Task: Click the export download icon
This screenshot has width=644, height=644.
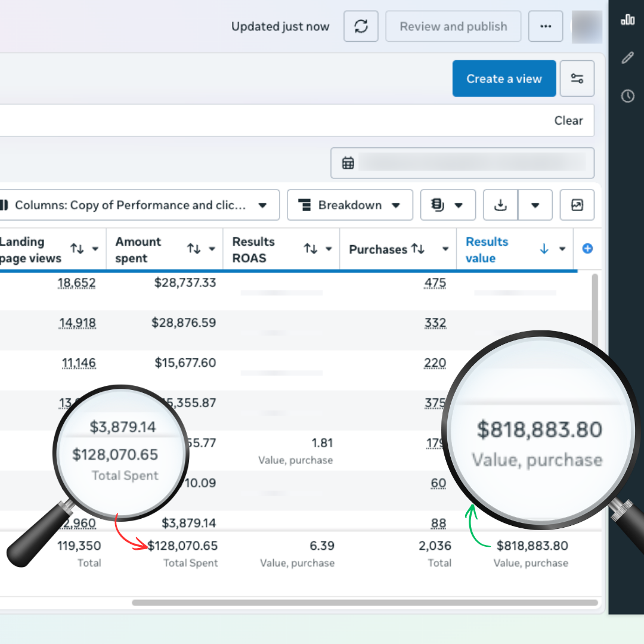Action: tap(500, 205)
